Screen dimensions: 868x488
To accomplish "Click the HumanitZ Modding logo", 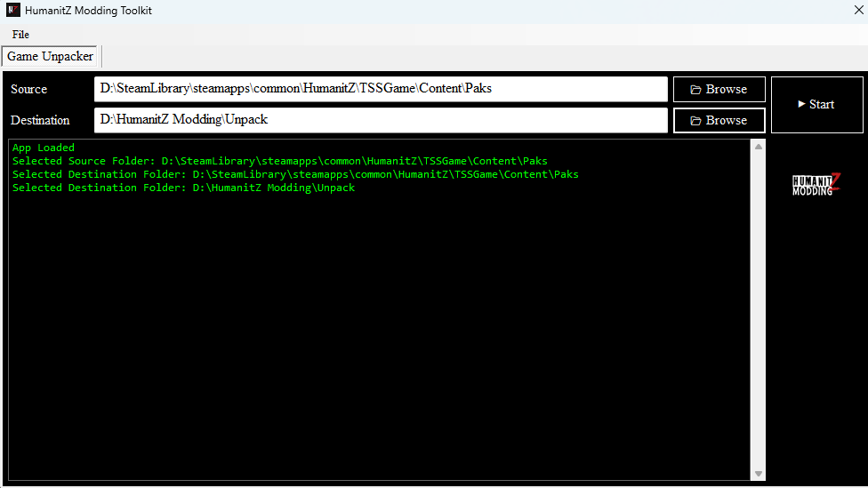I will pos(816,185).
